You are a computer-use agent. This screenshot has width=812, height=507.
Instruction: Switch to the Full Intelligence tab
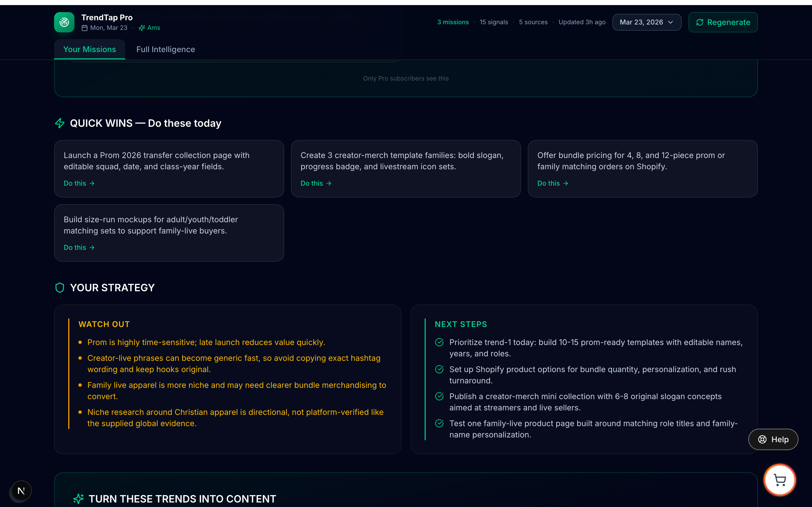click(x=166, y=49)
